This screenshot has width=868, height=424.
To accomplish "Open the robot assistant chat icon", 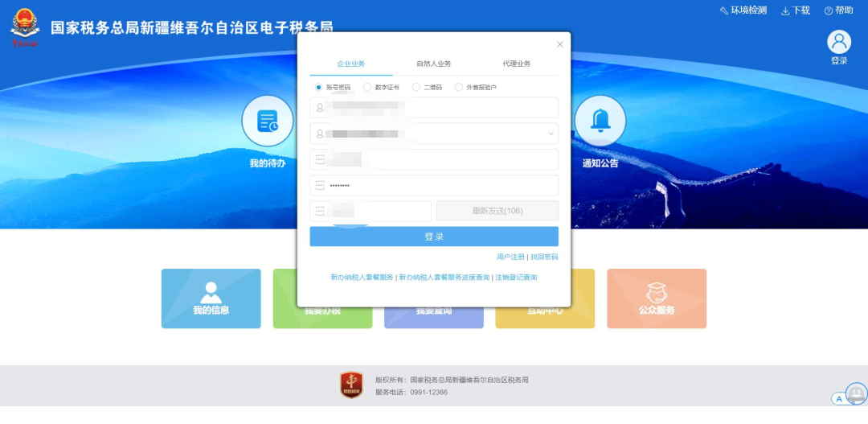I will point(857,394).
